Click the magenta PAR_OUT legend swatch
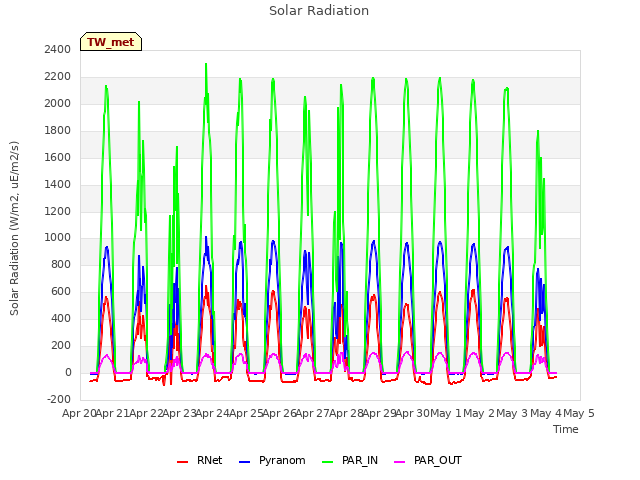Image resolution: width=640 pixels, height=480 pixels. [400, 462]
